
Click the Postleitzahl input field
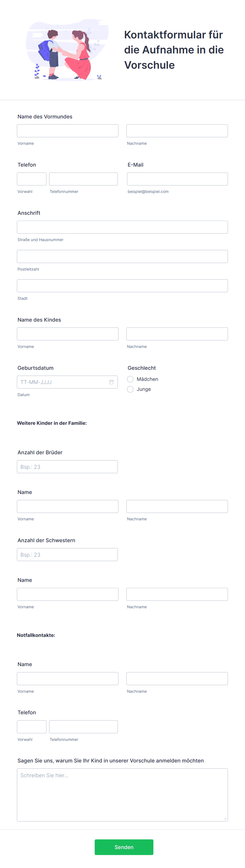click(x=122, y=256)
